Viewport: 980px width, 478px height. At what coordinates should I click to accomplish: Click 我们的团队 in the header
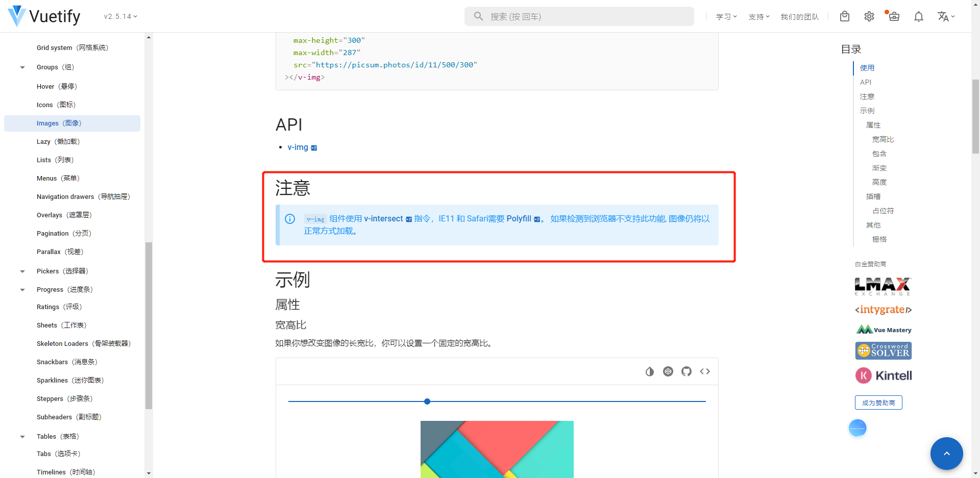799,17
